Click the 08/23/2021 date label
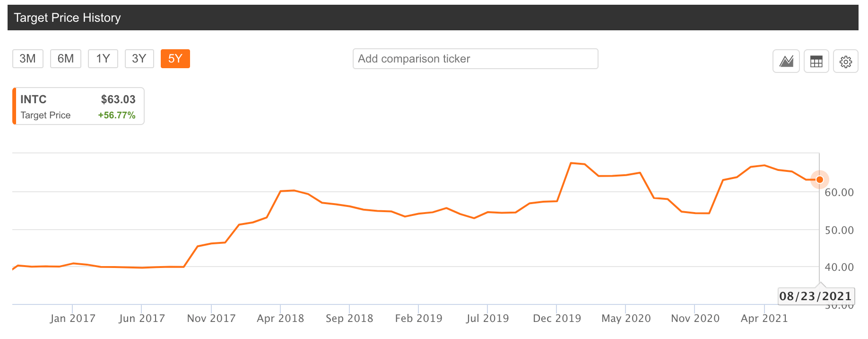Viewport: 868px width, 339px height. (816, 296)
